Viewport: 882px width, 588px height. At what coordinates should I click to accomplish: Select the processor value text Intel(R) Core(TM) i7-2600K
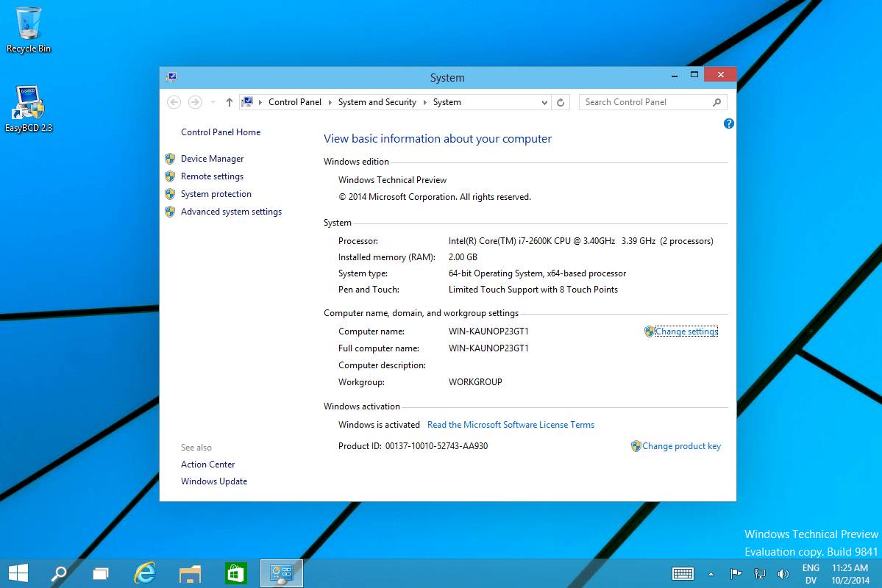coord(580,241)
